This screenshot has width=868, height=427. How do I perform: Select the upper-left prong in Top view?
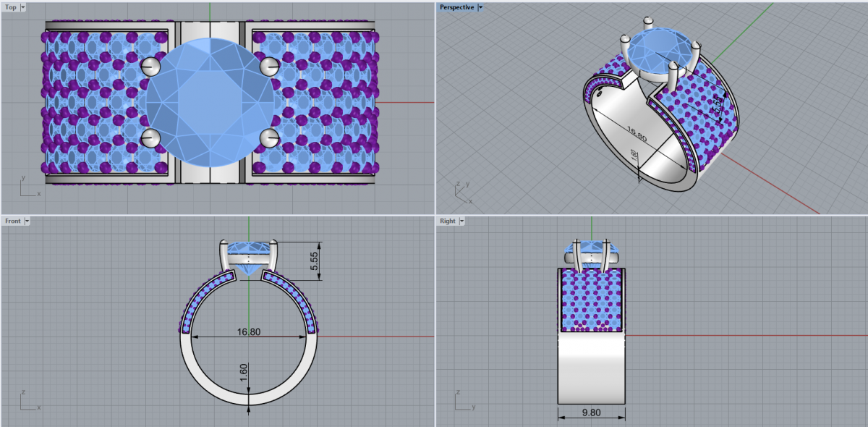(150, 66)
